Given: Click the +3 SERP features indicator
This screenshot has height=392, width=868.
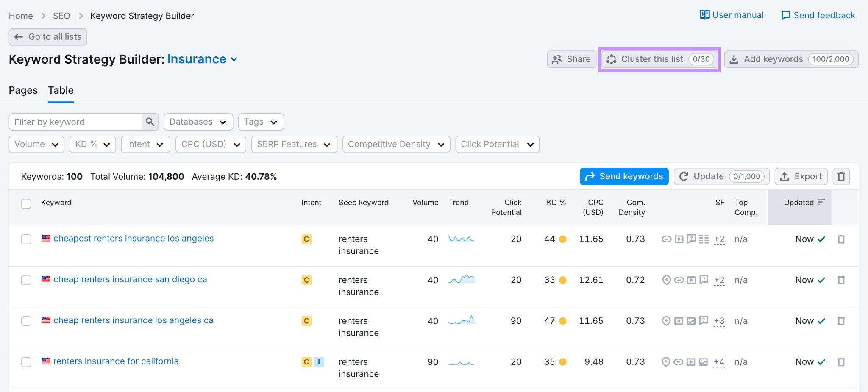Looking at the screenshot, I should point(719,321).
